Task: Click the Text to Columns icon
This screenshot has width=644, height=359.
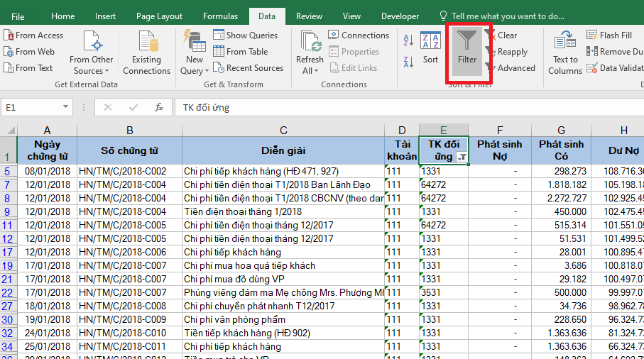Action: (565, 42)
